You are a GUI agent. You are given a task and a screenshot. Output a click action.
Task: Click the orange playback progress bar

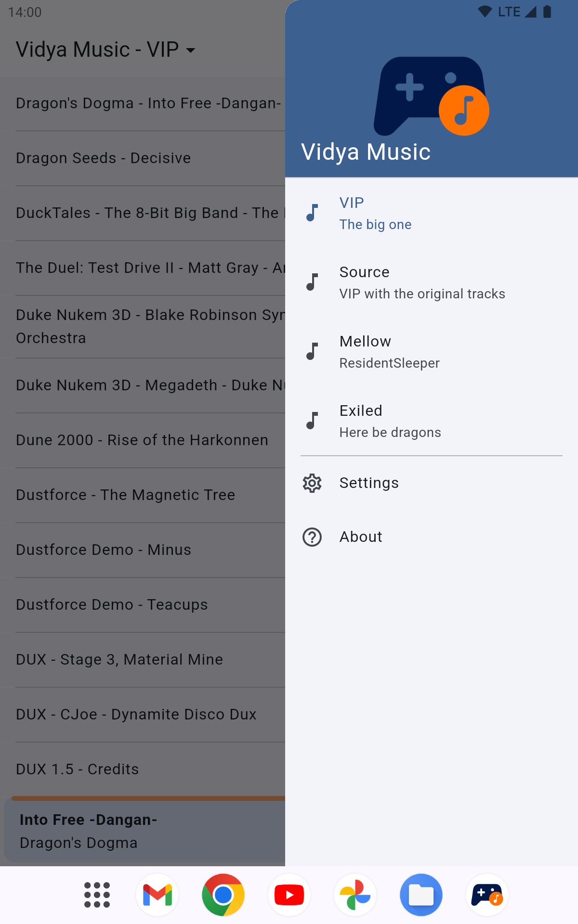(x=144, y=798)
